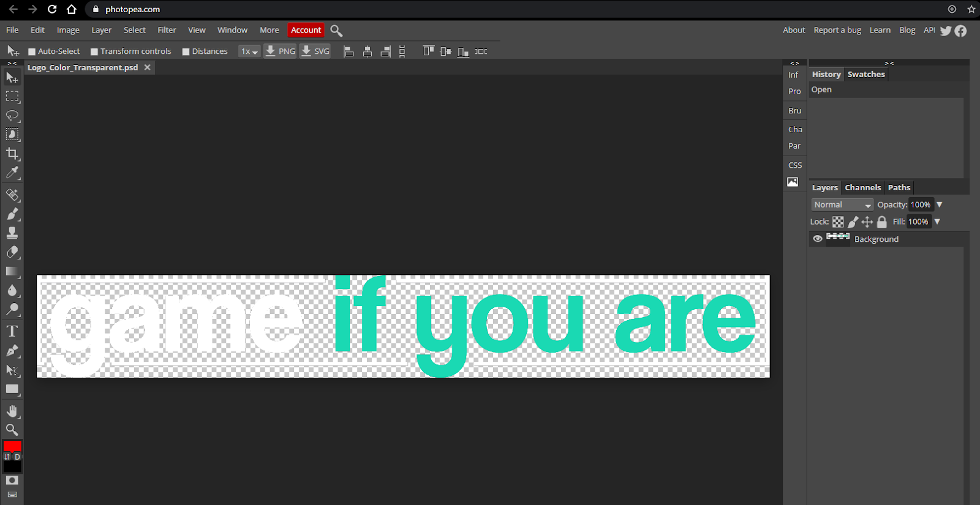Enable the Transform controls checkbox
The image size is (980, 505).
(94, 52)
